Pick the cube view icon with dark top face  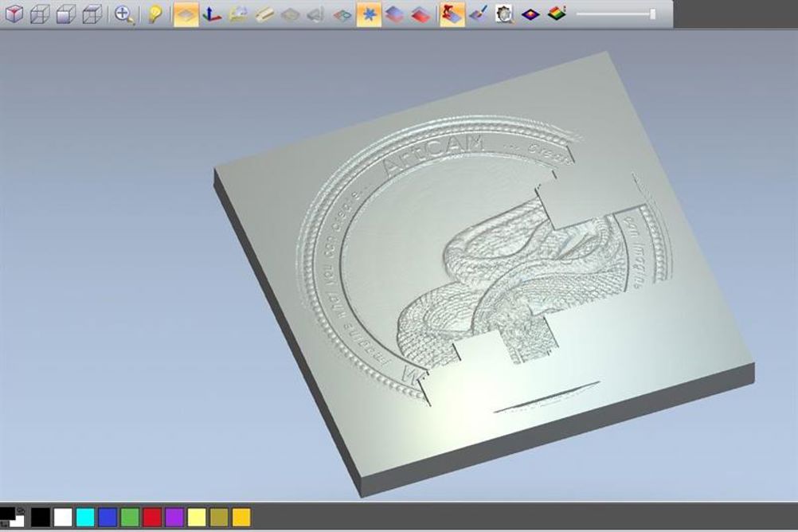(x=92, y=14)
